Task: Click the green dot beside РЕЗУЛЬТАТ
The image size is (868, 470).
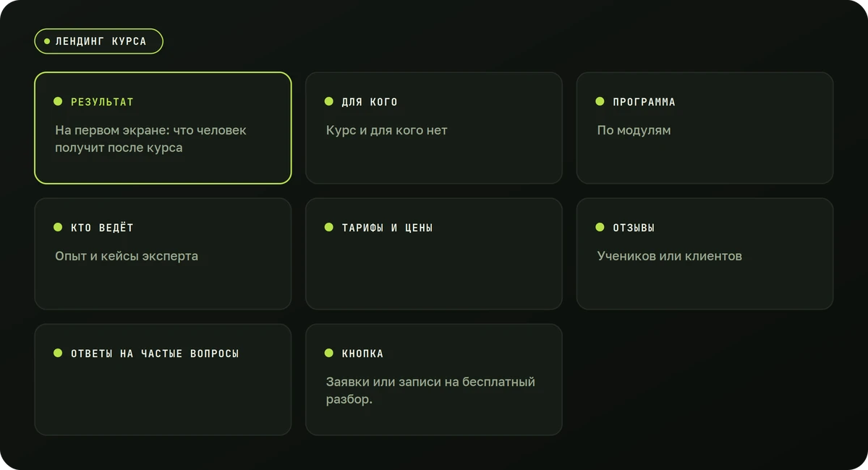Action: pos(58,101)
